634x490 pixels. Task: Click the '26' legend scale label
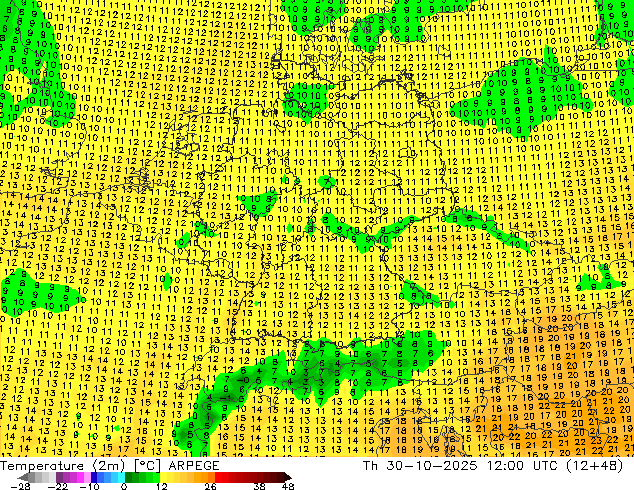[210, 486]
